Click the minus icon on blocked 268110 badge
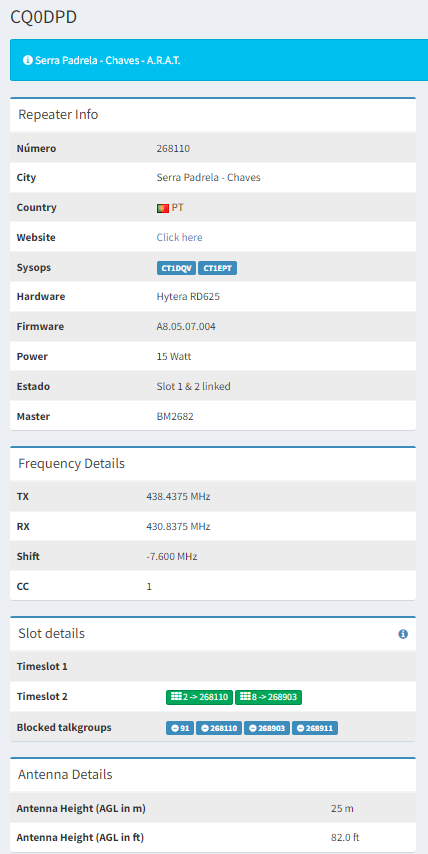Screen dimensions: 428x854 coord(205,728)
